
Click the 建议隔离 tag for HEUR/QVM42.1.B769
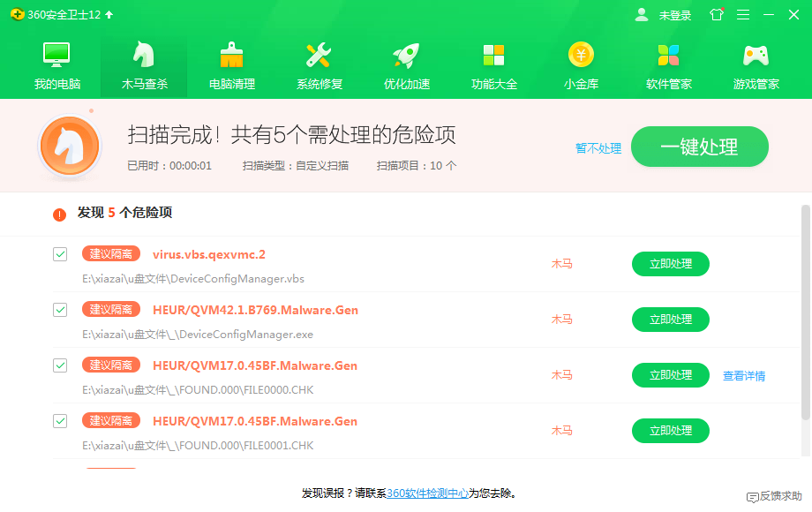(111, 310)
